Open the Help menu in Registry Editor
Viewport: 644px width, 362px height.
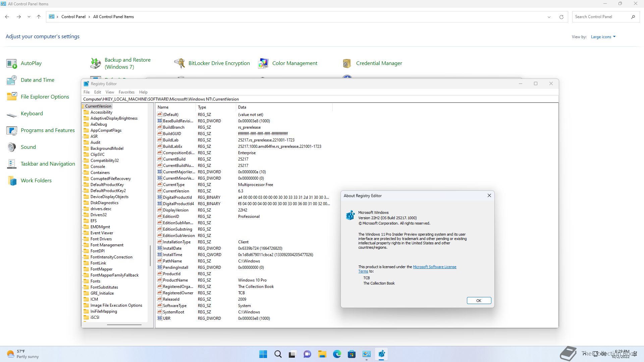pyautogui.click(x=143, y=92)
